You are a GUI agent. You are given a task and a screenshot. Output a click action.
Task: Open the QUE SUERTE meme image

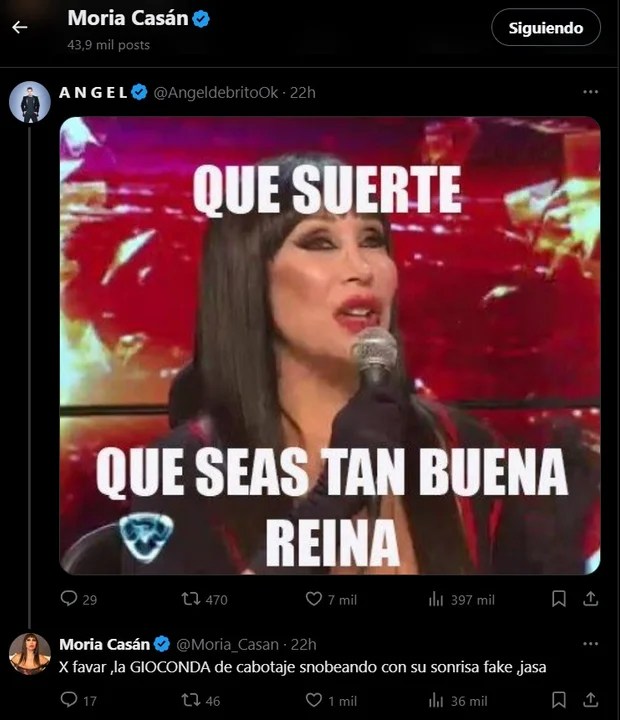(x=330, y=345)
